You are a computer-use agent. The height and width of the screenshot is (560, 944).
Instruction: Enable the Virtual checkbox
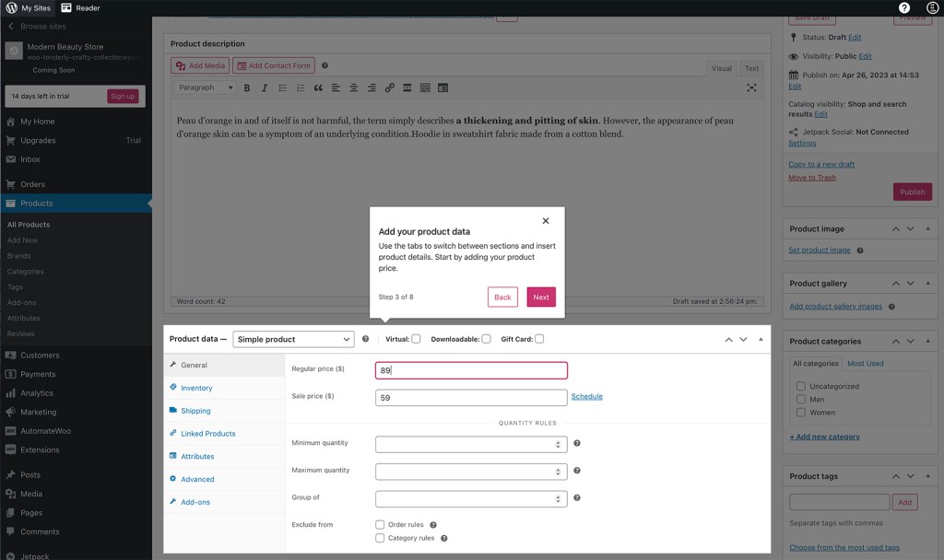point(416,339)
